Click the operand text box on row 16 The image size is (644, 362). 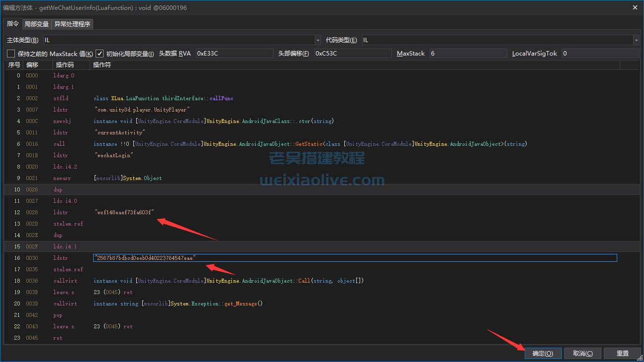[x=355, y=258]
